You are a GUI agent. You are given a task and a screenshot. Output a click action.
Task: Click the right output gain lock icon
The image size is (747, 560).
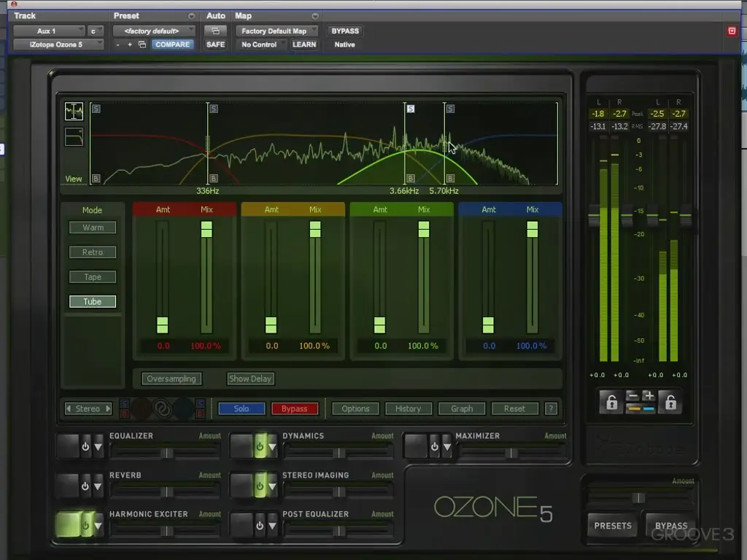(670, 402)
